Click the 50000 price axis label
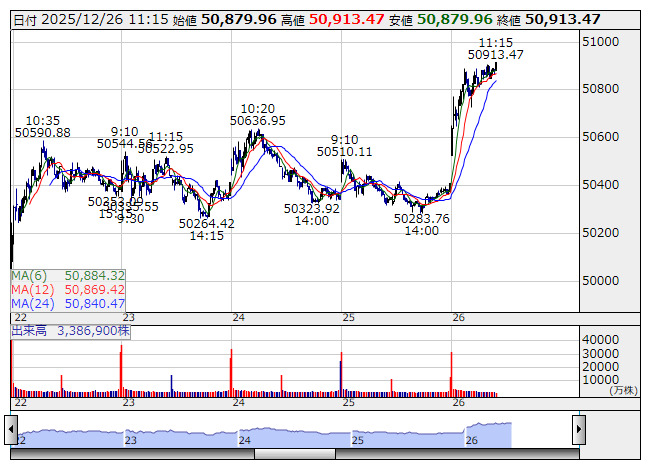 [x=601, y=281]
